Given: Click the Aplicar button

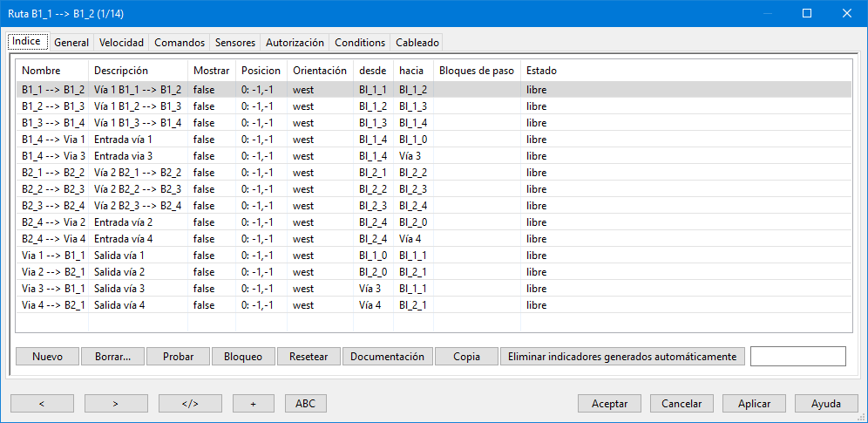Looking at the screenshot, I should click(x=754, y=404).
